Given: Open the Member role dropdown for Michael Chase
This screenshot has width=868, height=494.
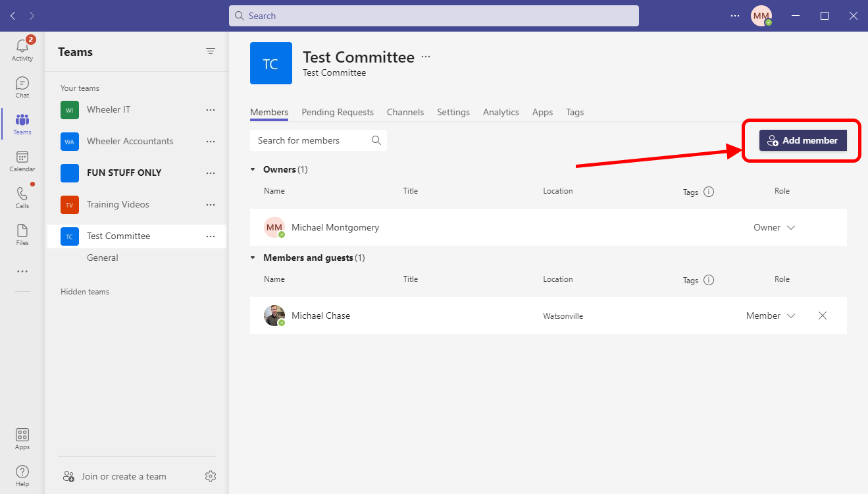Looking at the screenshot, I should pyautogui.click(x=771, y=316).
